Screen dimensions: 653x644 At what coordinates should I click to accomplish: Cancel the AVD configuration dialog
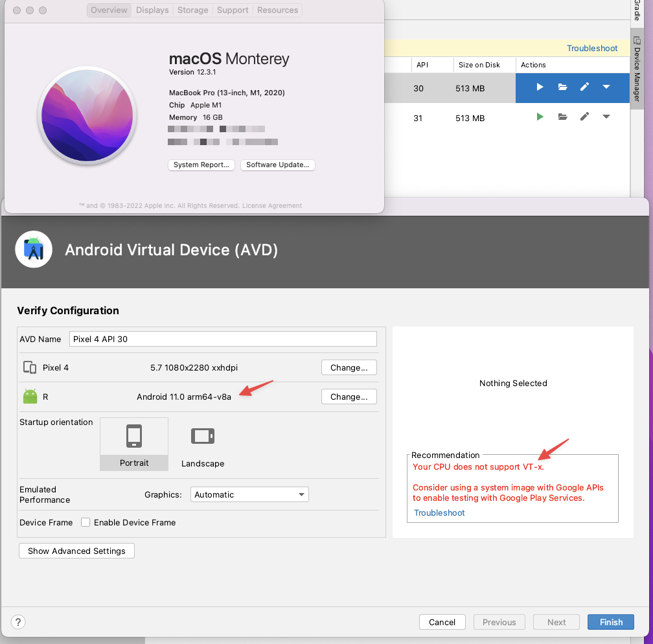[442, 622]
